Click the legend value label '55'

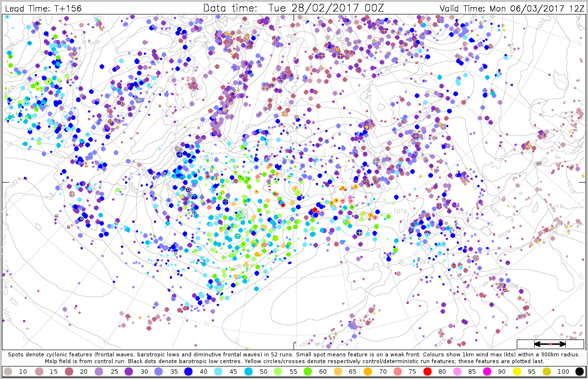coord(294,372)
